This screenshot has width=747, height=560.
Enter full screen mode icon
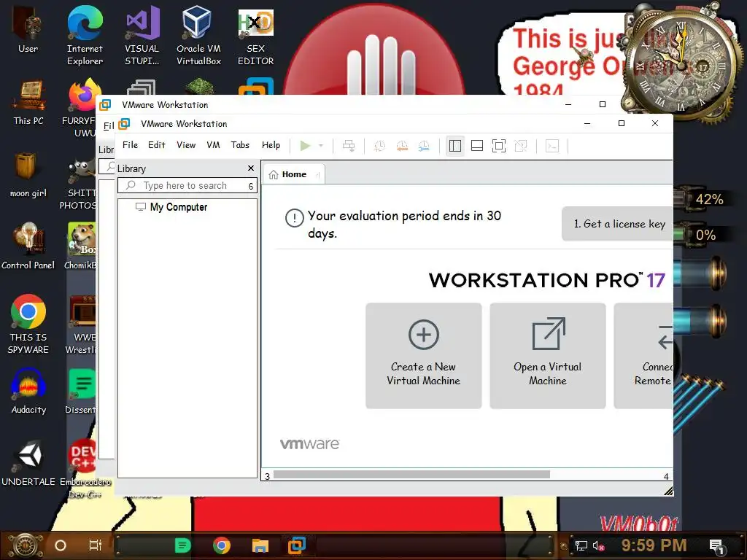pos(499,146)
